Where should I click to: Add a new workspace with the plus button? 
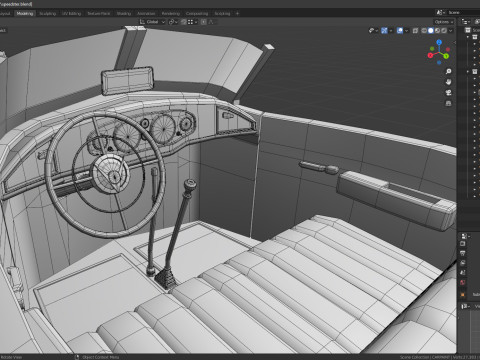tap(237, 13)
